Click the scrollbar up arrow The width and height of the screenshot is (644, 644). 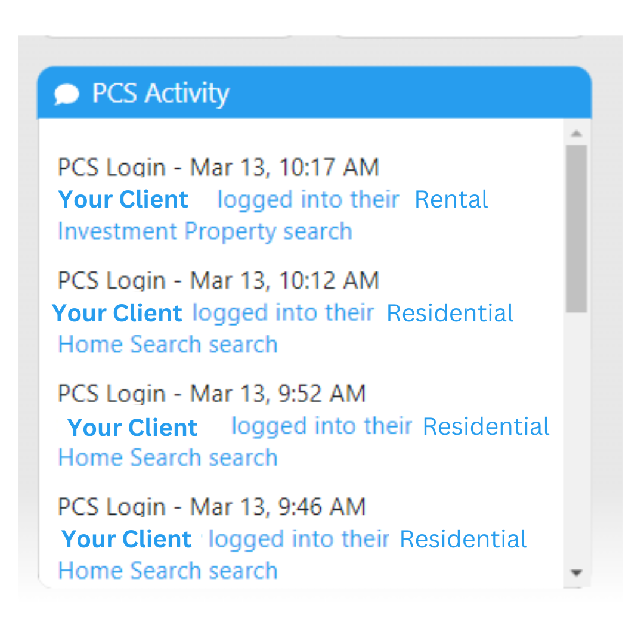click(x=577, y=133)
